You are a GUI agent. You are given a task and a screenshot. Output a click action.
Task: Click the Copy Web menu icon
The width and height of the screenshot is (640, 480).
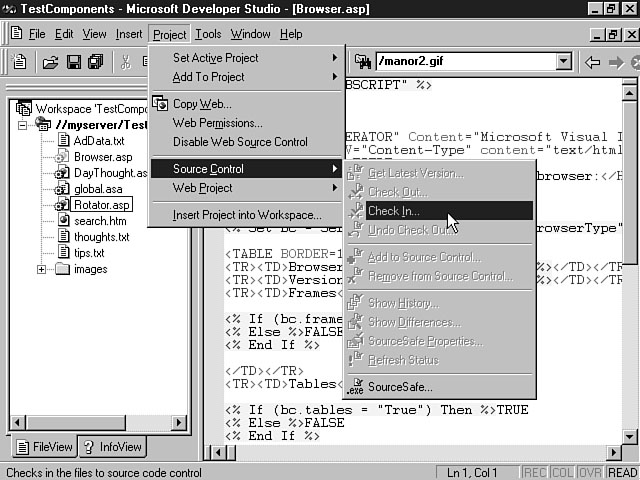pos(160,104)
